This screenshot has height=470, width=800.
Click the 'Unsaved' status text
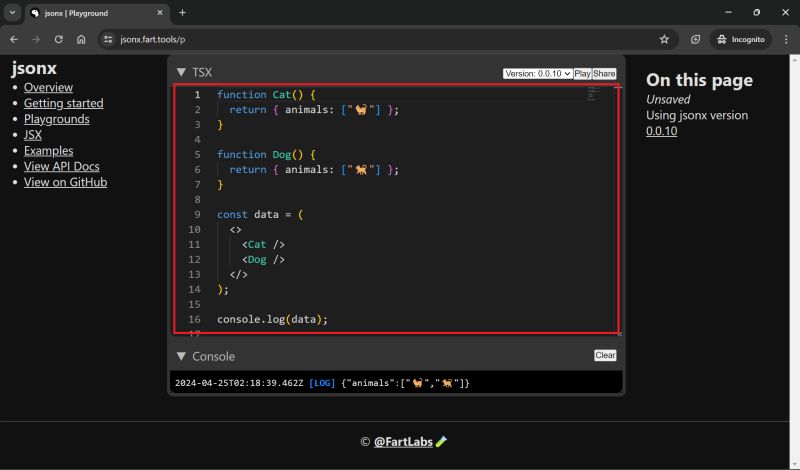tap(668, 100)
